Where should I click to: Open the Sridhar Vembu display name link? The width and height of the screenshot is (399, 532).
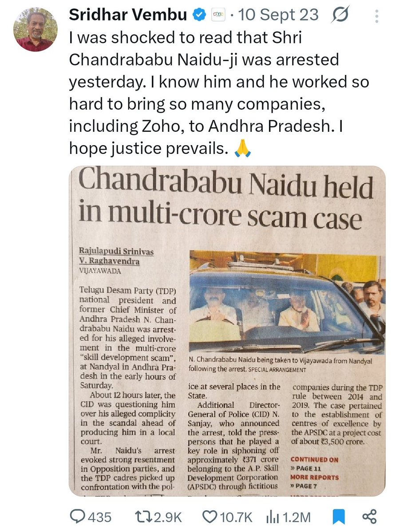pos(128,15)
